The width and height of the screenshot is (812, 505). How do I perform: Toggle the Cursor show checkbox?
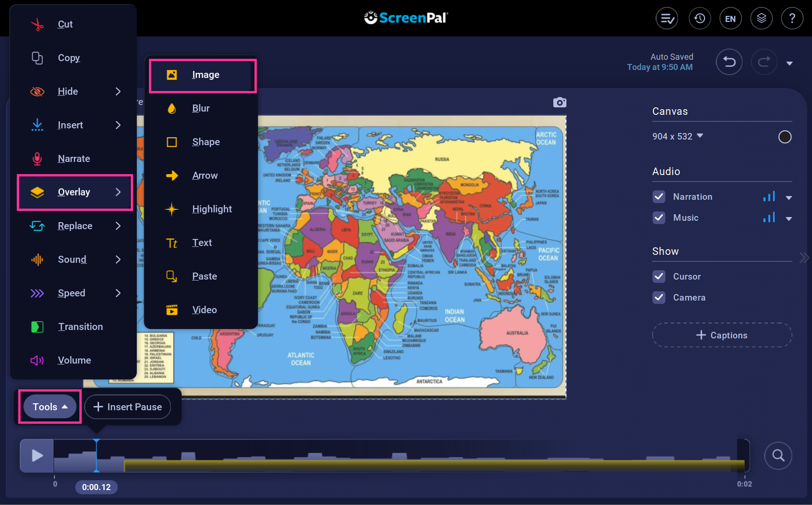pos(659,276)
